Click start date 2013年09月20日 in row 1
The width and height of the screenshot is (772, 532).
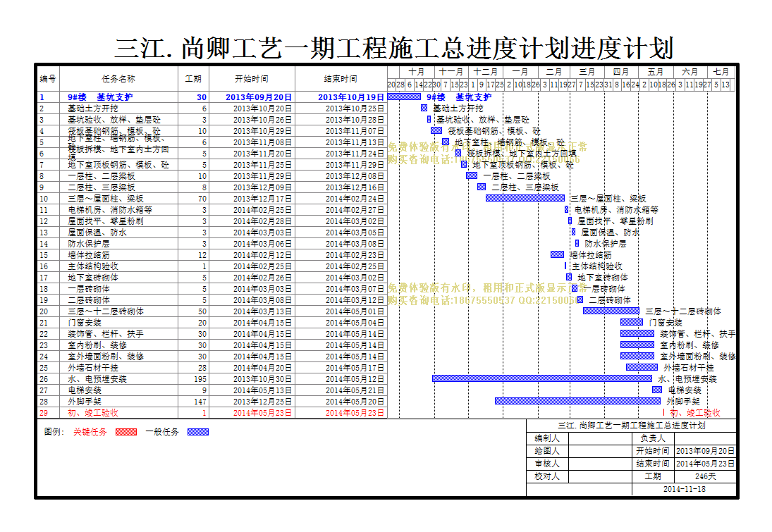pos(259,97)
